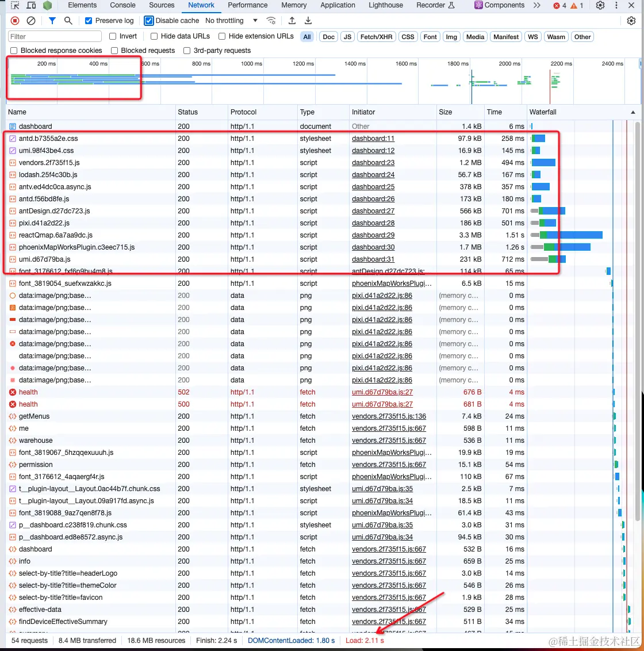
Task: Stop recording the network log
Action: click(15, 21)
